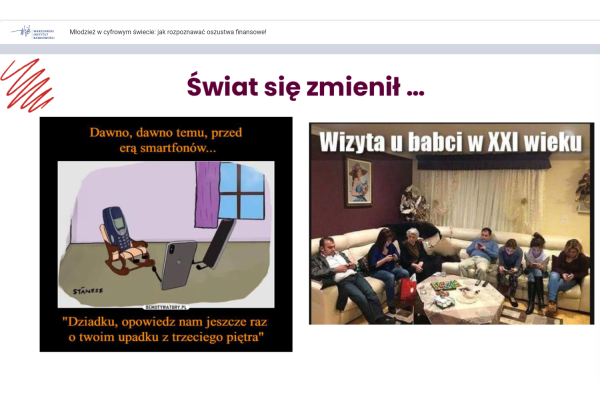
Task: Click the framed portrait on the wall
Action: (x=360, y=182)
